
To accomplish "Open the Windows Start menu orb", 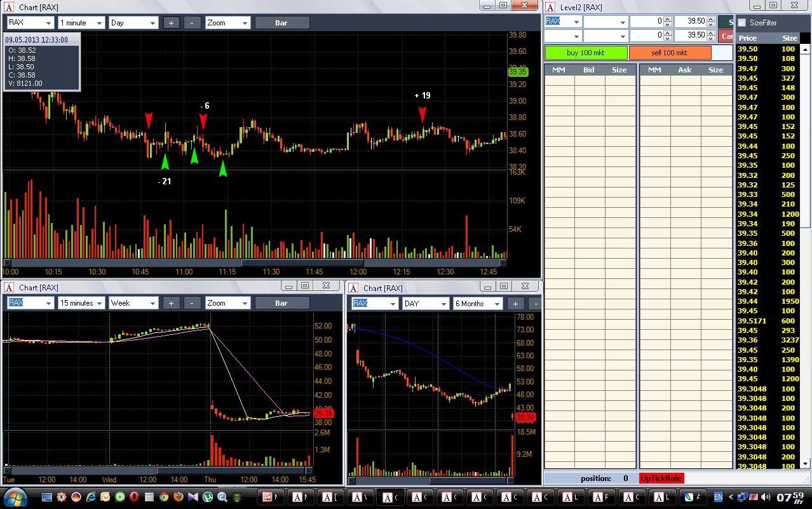I will [15, 496].
